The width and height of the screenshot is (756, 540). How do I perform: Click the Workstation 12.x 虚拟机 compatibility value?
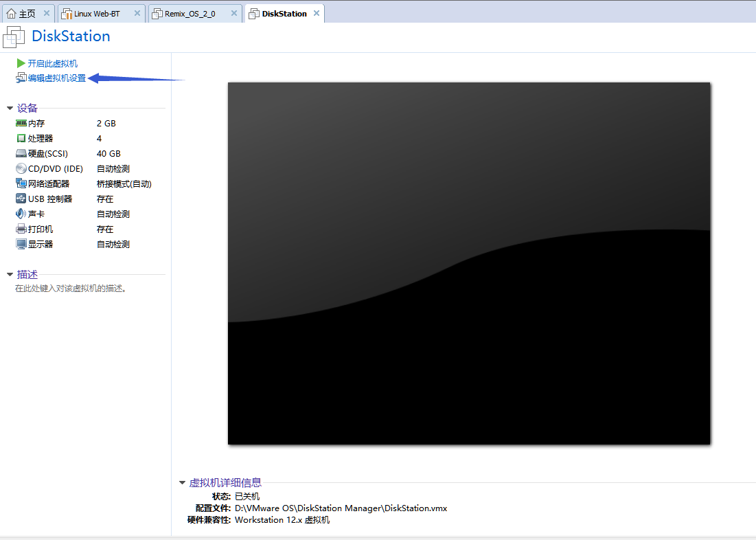tap(282, 519)
